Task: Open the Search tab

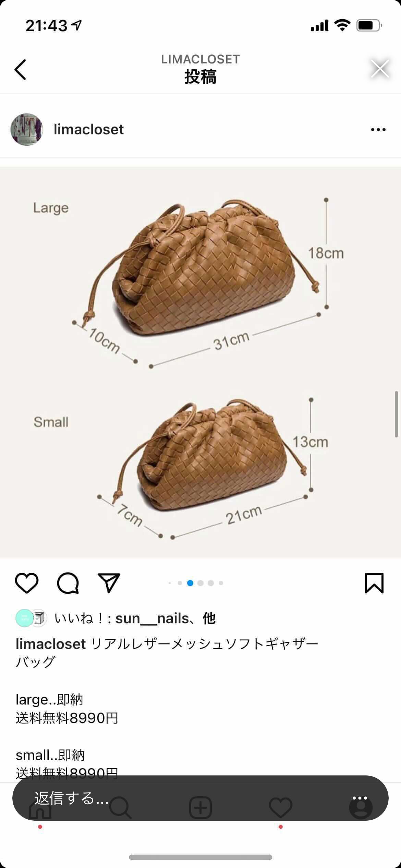Action: click(x=120, y=808)
